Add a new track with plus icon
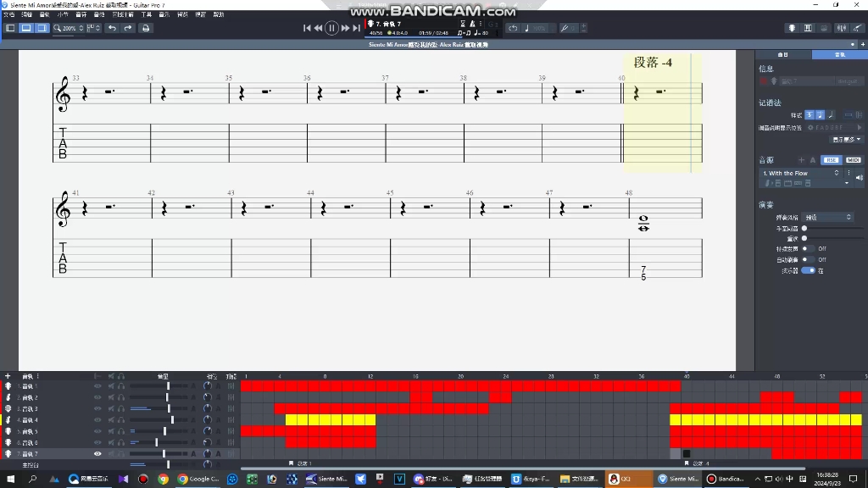The width and height of the screenshot is (868, 488). tap(8, 375)
